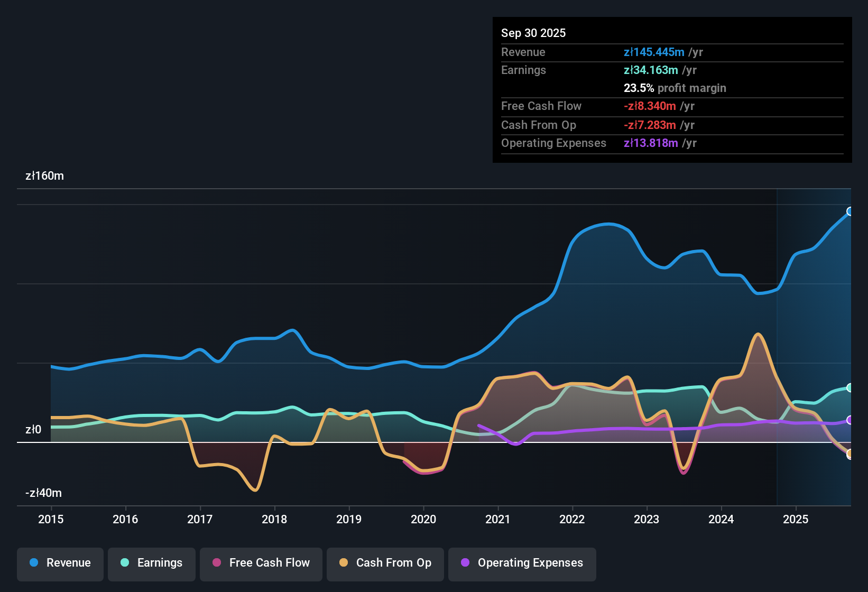
Task: Click the blue Revenue legend dot
Action: coord(33,563)
